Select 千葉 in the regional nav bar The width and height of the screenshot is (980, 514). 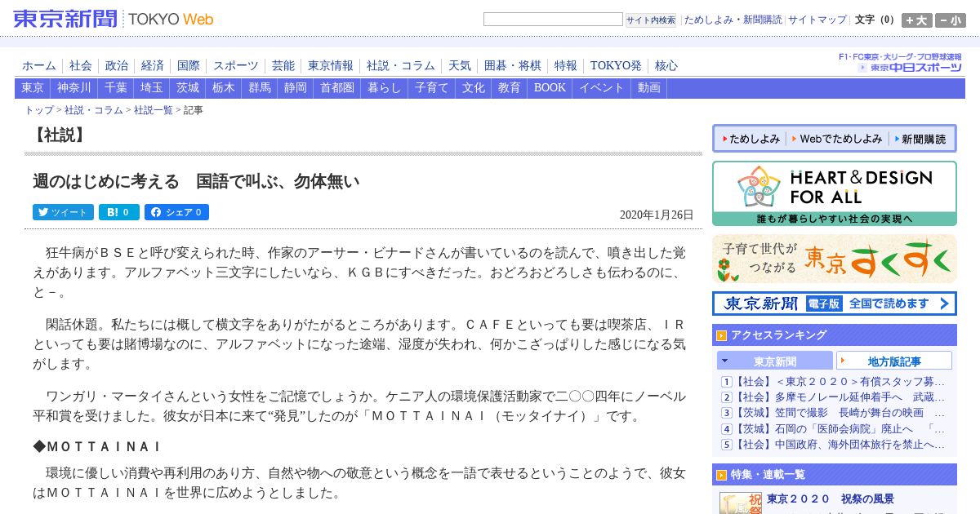pos(116,88)
